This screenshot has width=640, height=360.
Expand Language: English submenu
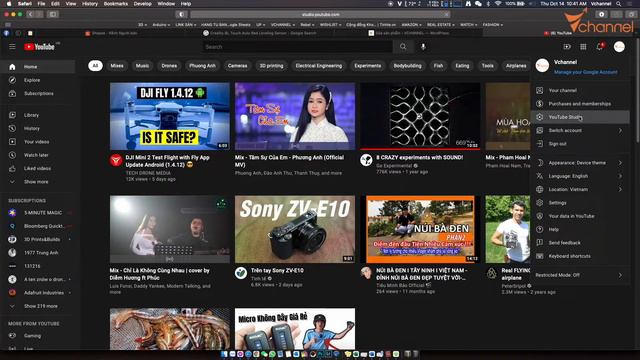coord(580,176)
